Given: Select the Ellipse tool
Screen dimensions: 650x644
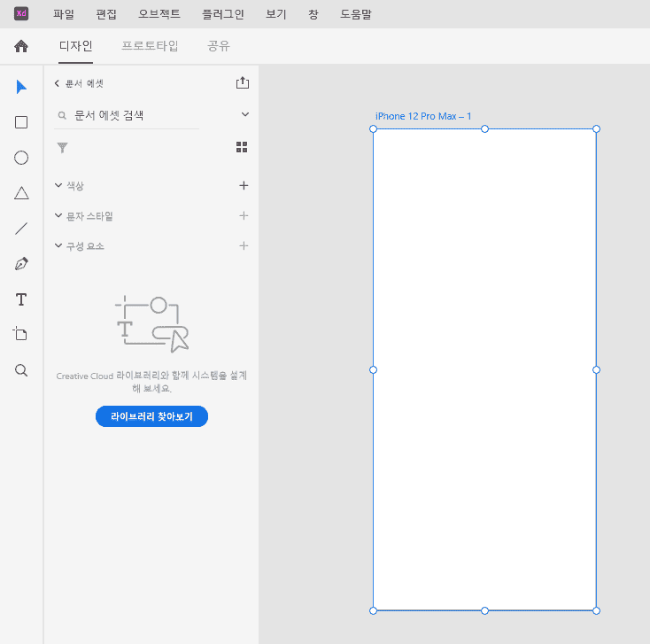Looking at the screenshot, I should pos(21,158).
